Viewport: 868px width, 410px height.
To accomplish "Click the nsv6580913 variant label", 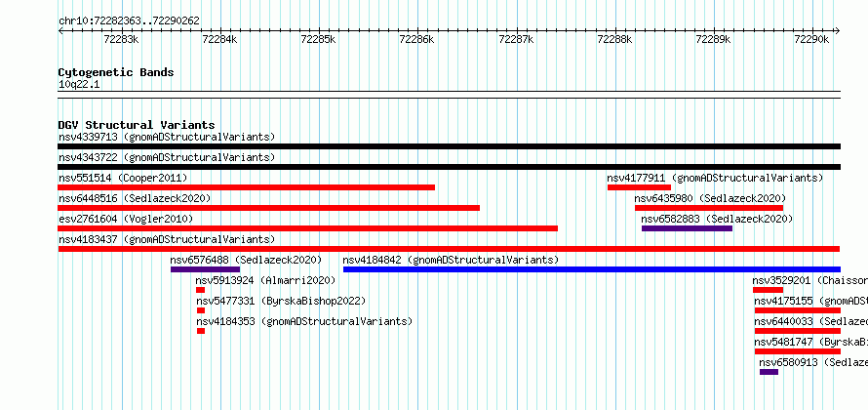I will coord(813,362).
